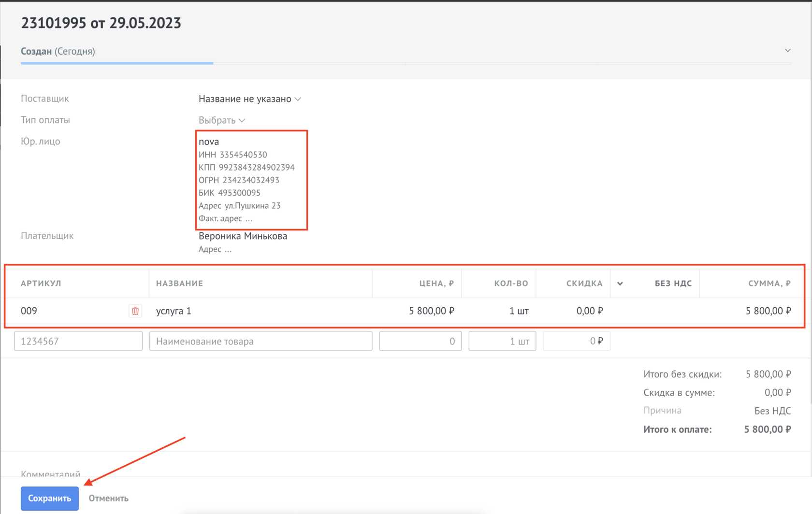
Task: Click the 'Скидка' column header
Action: [584, 284]
